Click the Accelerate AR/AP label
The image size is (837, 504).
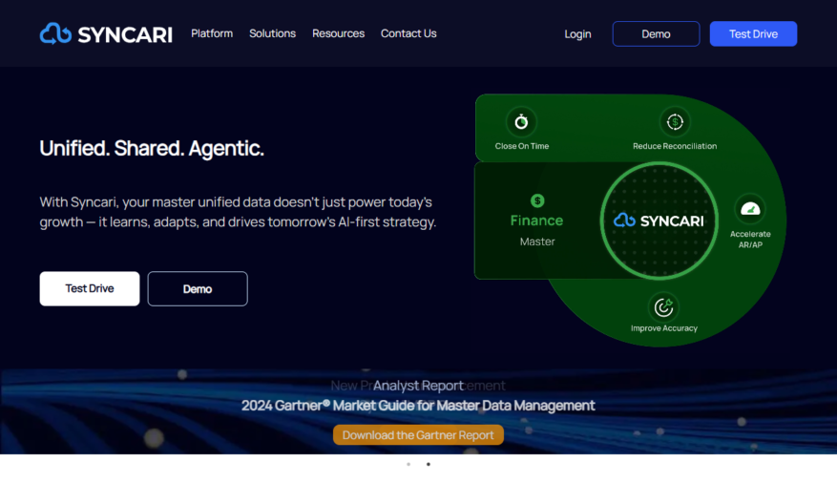750,240
